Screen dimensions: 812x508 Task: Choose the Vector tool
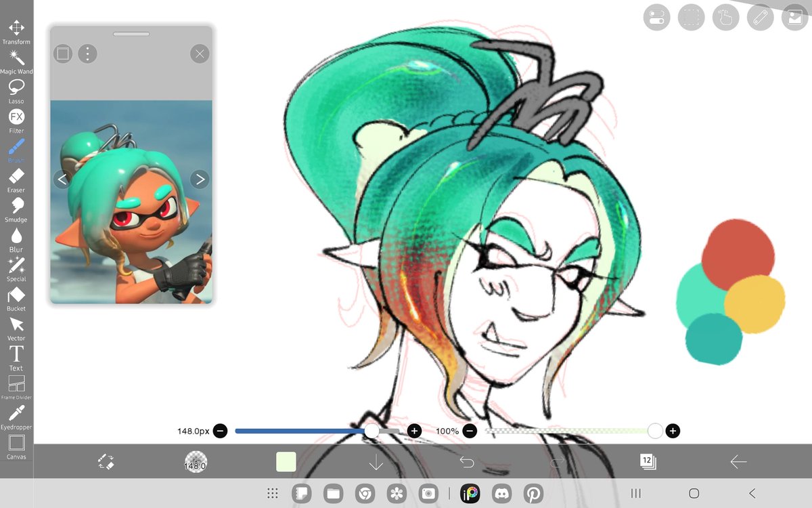point(16,329)
